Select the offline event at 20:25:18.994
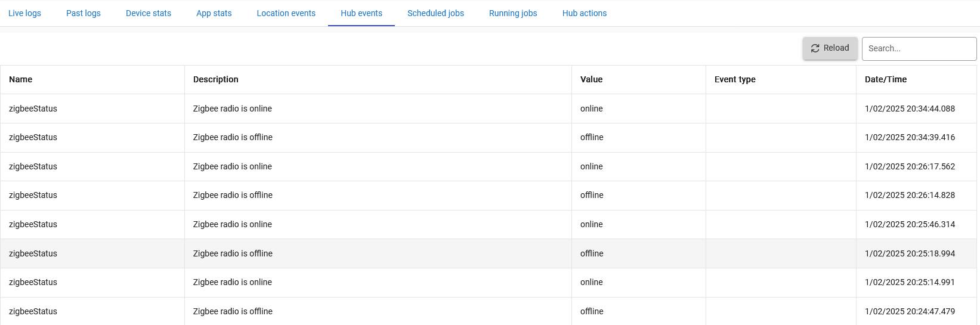 pyautogui.click(x=489, y=253)
